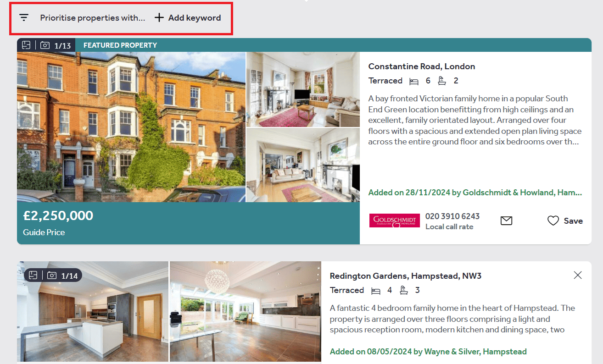Image resolution: width=603 pixels, height=364 pixels.
Task: Click envelope email icon for Goldschmidt agent
Action: 506,221
